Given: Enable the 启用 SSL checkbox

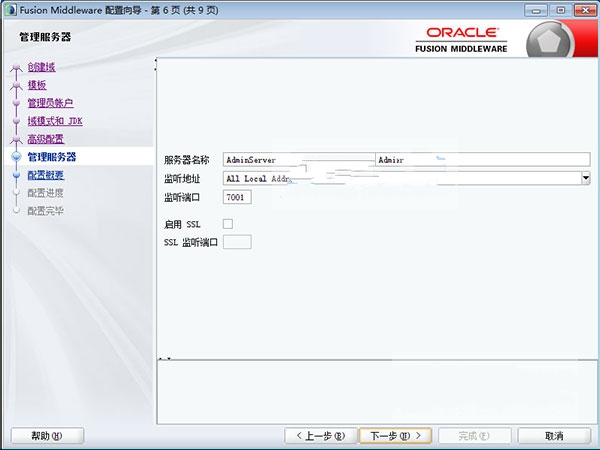Looking at the screenshot, I should pos(228,223).
